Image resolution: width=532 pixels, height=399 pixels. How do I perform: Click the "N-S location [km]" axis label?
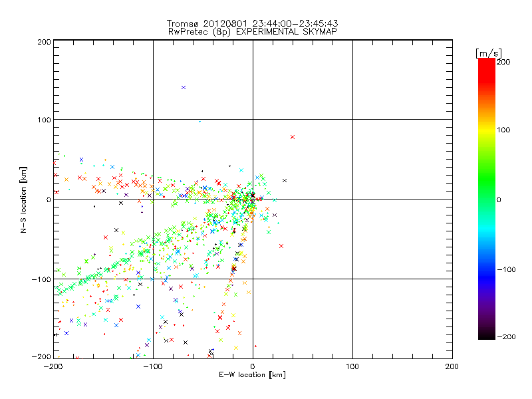click(23, 199)
